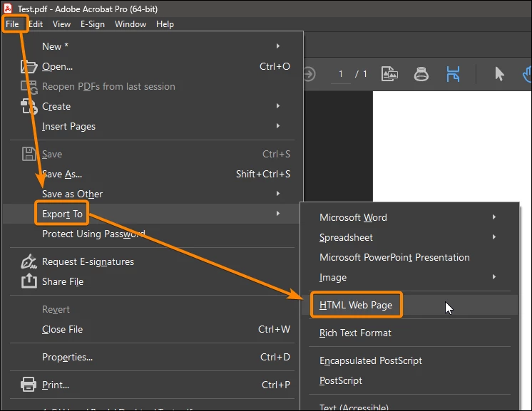Screen dimensions: 532x411
Task: Select Save As... menu entry
Action: 153,174
